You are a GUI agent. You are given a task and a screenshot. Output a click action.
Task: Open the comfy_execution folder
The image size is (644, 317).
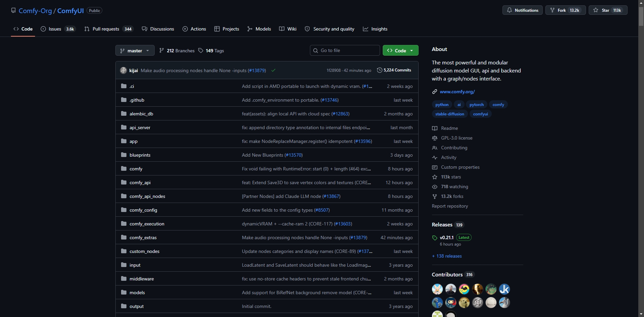click(x=147, y=224)
